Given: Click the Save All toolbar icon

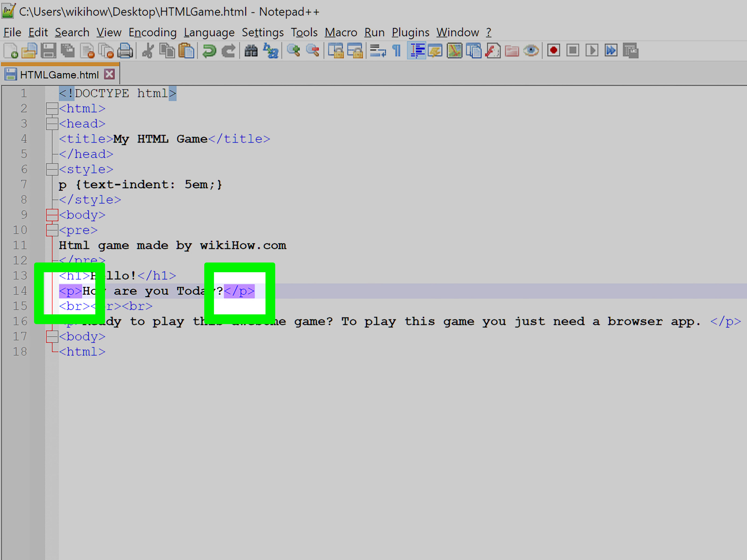Looking at the screenshot, I should point(68,51).
